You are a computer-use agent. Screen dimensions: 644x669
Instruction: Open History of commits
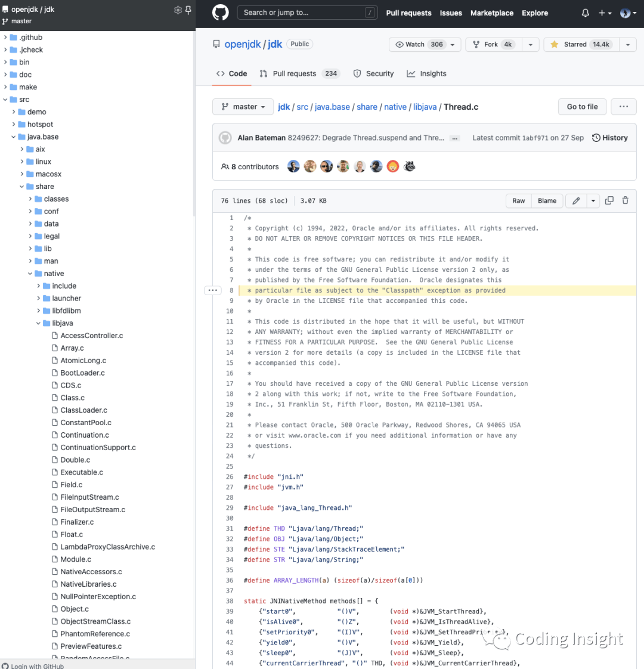[609, 138]
